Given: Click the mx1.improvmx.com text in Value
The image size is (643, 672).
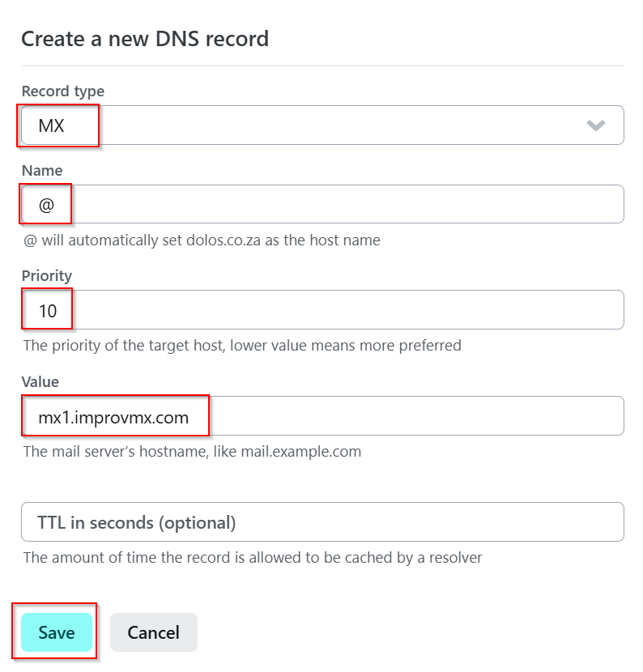Looking at the screenshot, I should [113, 418].
